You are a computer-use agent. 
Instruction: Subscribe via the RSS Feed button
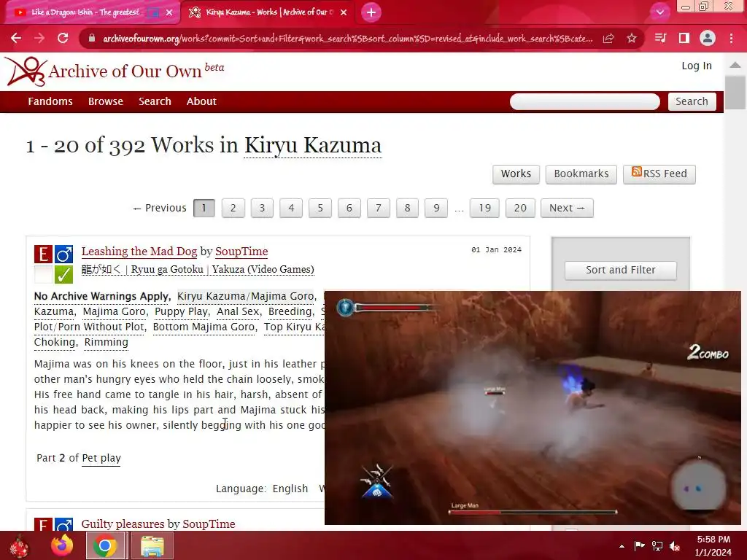pos(659,174)
